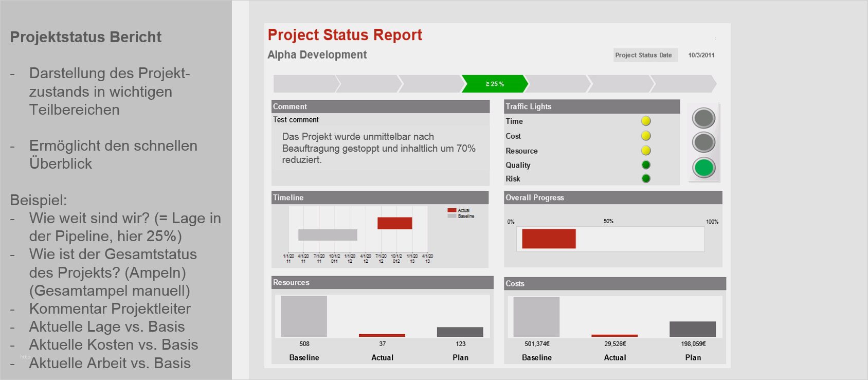Click the Project Status Date label
This screenshot has width=868, height=380.
644,55
